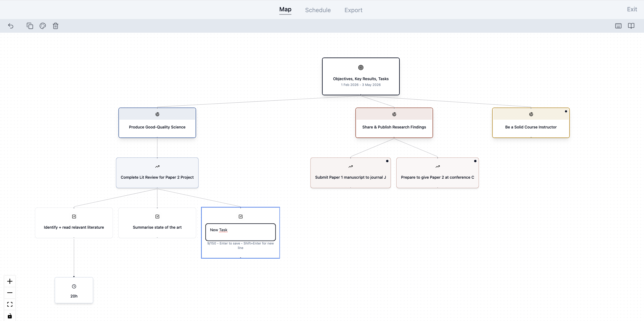Expand collapsed Prepare Paper 2 conference dot
644x321 pixels.
pyautogui.click(x=475, y=161)
